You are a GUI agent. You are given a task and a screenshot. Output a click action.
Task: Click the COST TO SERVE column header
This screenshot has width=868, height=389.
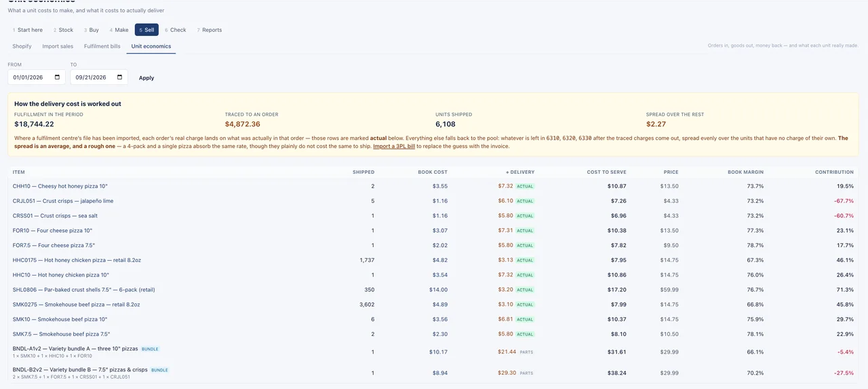[x=607, y=172]
